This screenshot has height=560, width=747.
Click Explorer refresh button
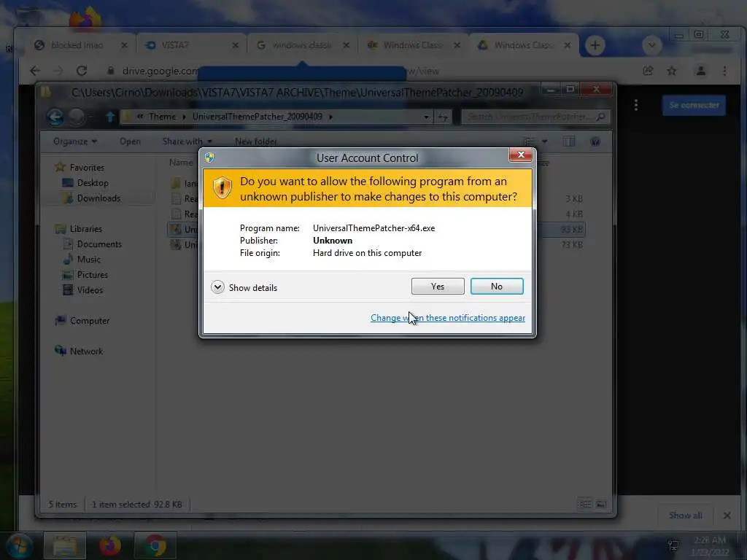point(443,117)
